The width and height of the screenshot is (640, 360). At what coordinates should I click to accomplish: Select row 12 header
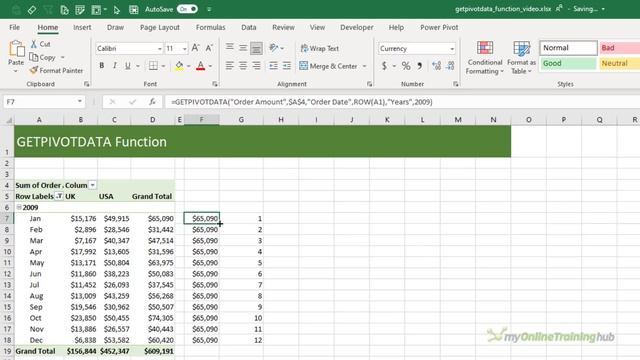7,274
